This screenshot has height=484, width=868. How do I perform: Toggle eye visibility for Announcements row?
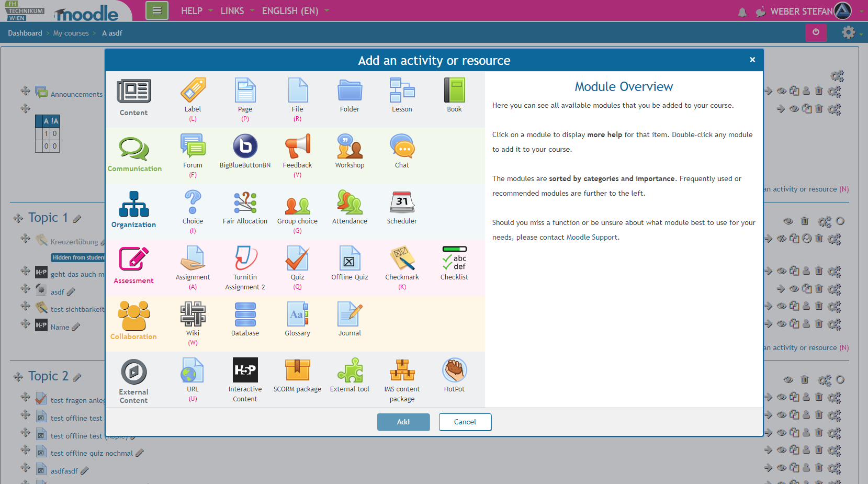pos(782,91)
